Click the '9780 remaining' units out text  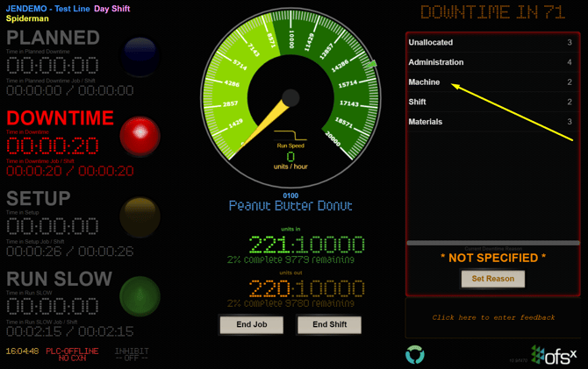(x=319, y=303)
